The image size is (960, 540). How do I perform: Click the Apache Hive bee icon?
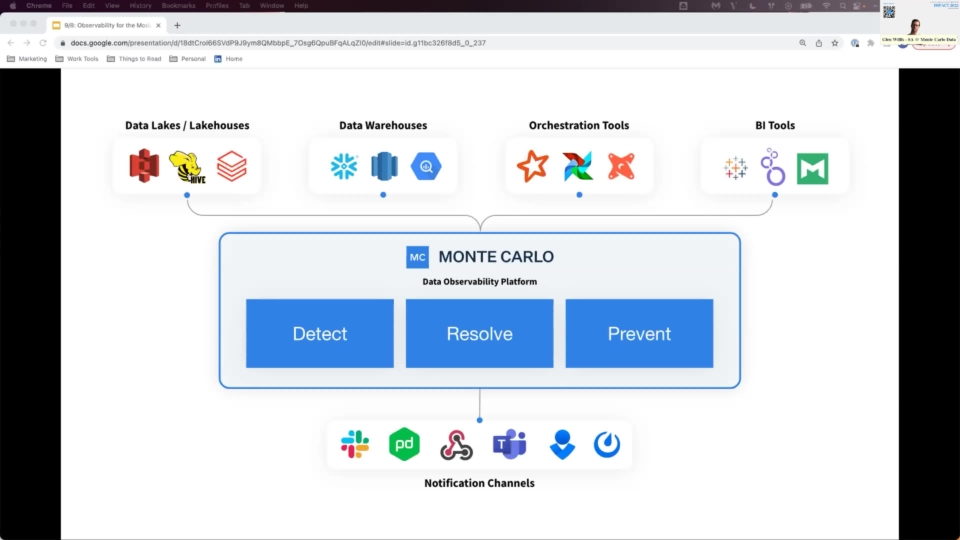click(187, 167)
